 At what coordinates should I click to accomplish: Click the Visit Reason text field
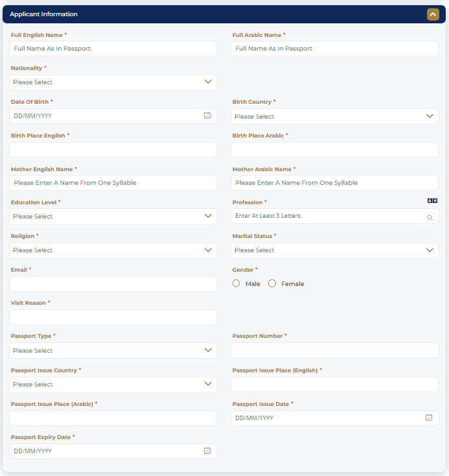113,317
